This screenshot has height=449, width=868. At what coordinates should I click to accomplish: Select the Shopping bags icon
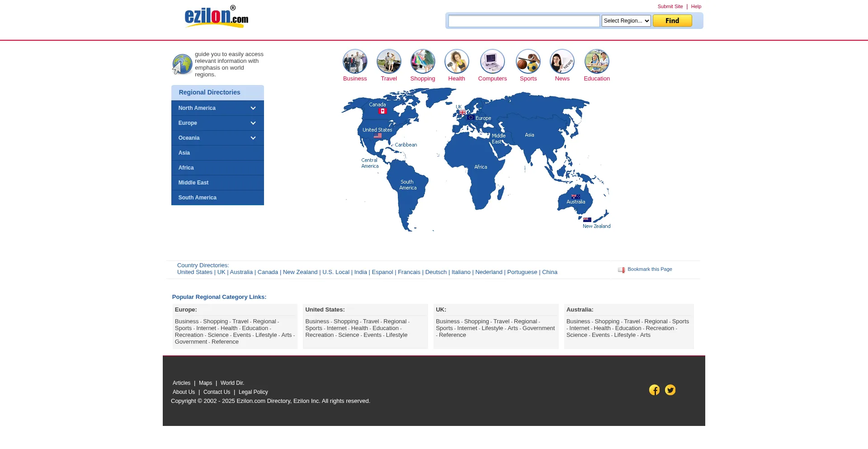[423, 61]
